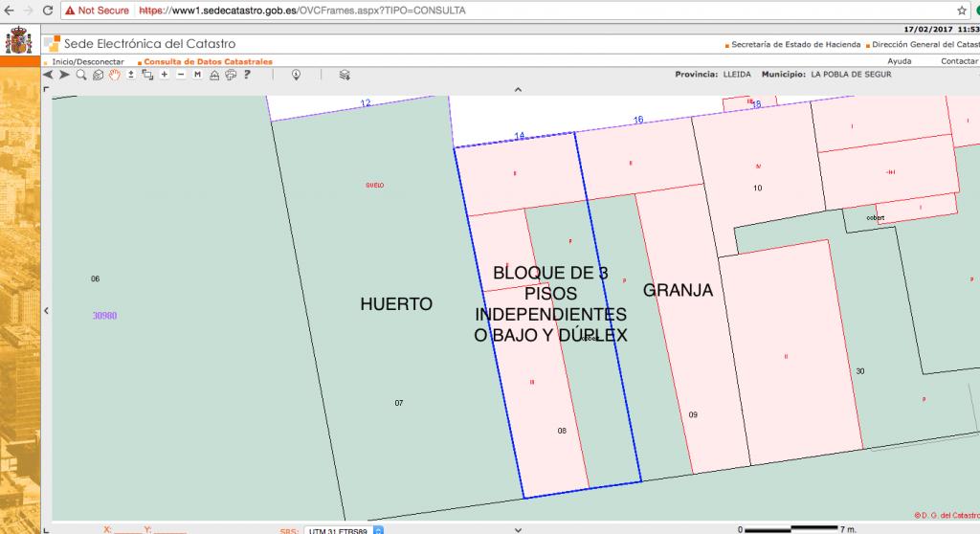Open the Ayuda link
Screen dimensions: 980x534
pos(900,61)
